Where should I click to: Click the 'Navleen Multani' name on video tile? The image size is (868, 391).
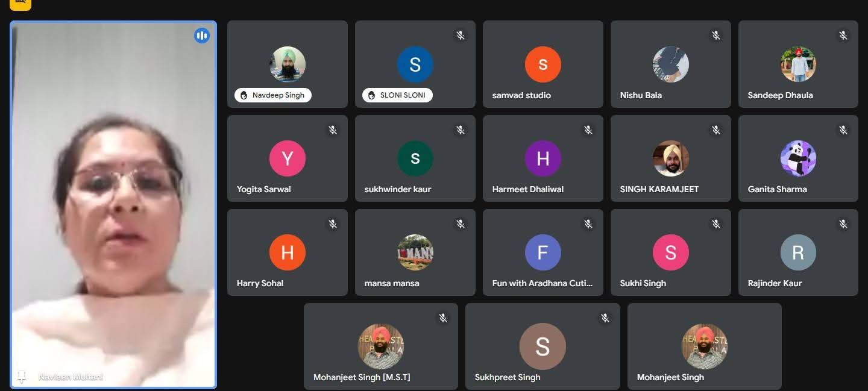(71, 377)
